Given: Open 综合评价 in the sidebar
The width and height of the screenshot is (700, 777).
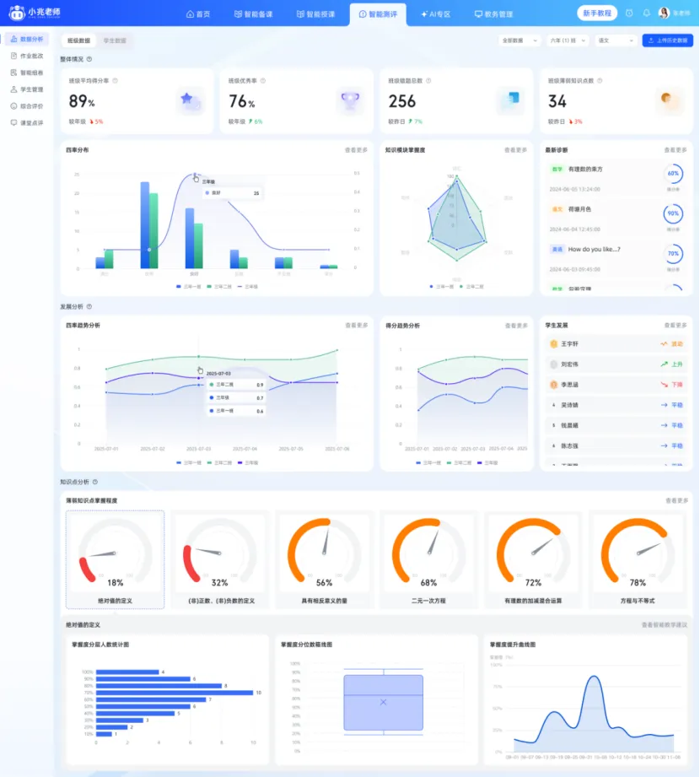Looking at the screenshot, I should coord(27,106).
